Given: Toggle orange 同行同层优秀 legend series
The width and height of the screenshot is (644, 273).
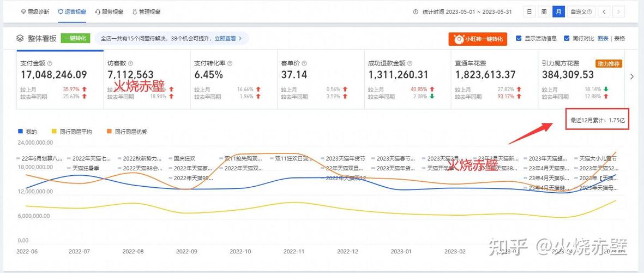Looking at the screenshot, I should coord(127,132).
